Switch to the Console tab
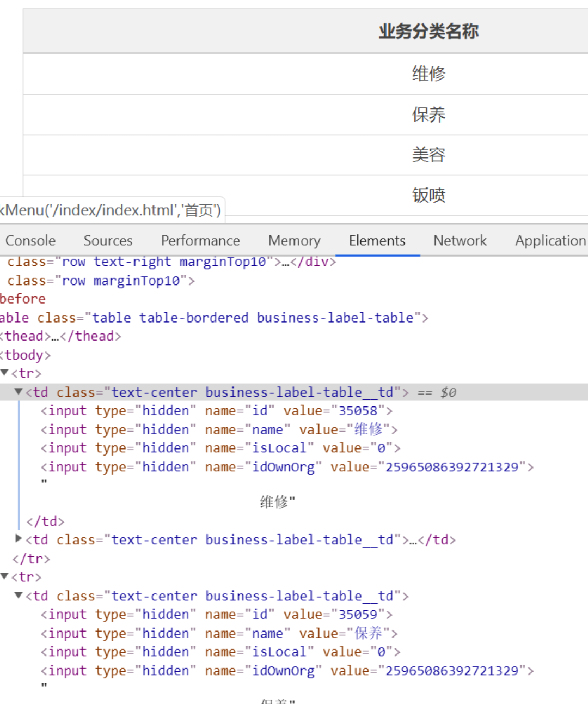Image resolution: width=588 pixels, height=704 pixels. [30, 240]
